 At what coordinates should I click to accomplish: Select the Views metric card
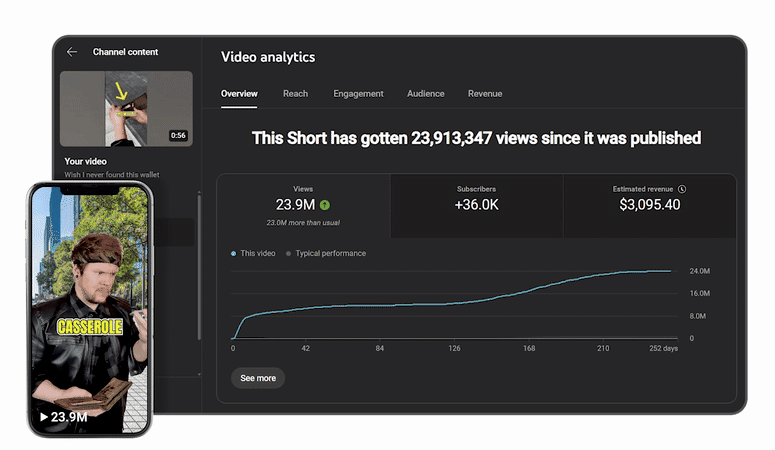(303, 206)
